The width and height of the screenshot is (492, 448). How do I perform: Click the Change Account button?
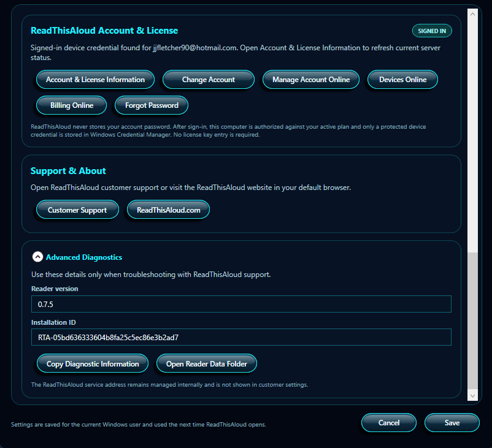(209, 80)
